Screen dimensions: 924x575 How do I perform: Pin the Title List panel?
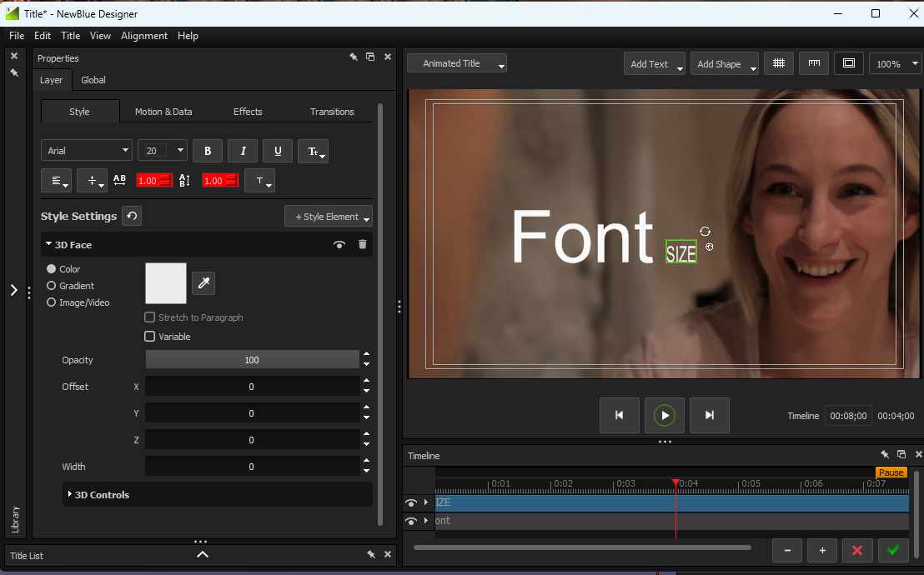370,554
